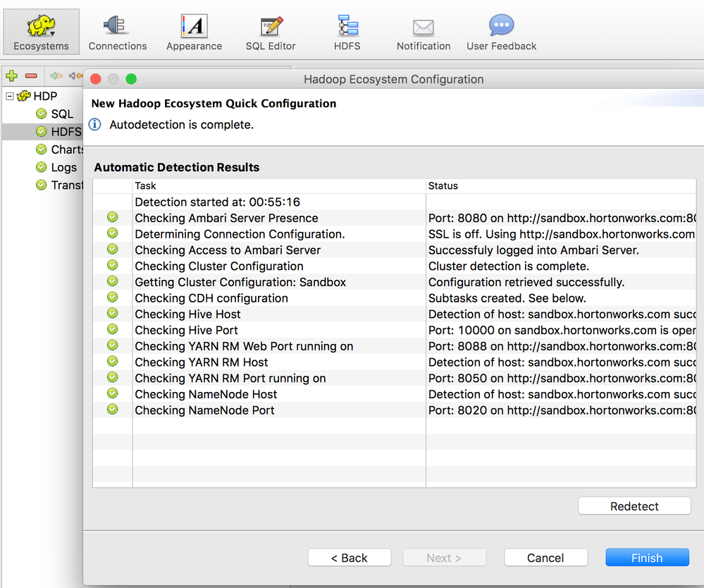Go back with the < Back button
This screenshot has width=704, height=588.
tap(349, 558)
